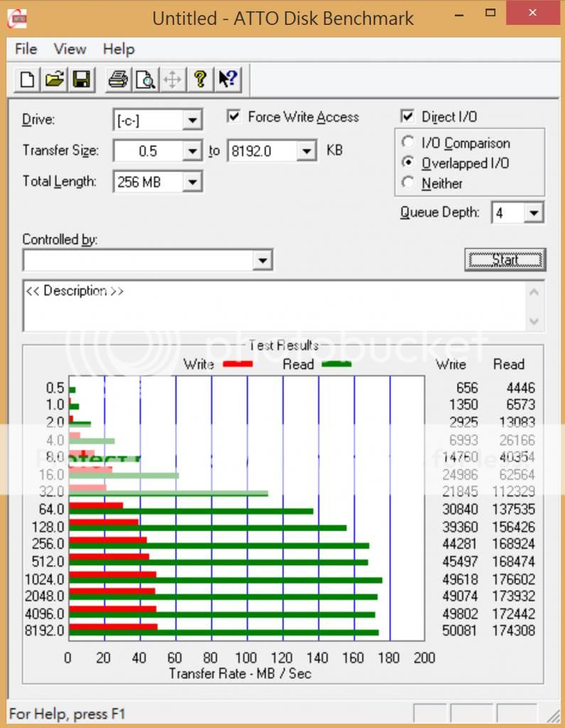Expand the Queue Depth dropdown

534,213
